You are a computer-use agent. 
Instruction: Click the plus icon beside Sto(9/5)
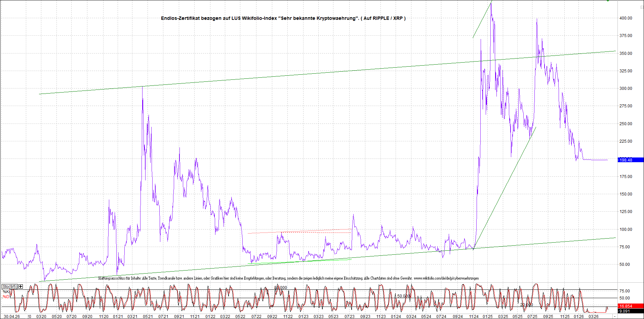coord(21,286)
